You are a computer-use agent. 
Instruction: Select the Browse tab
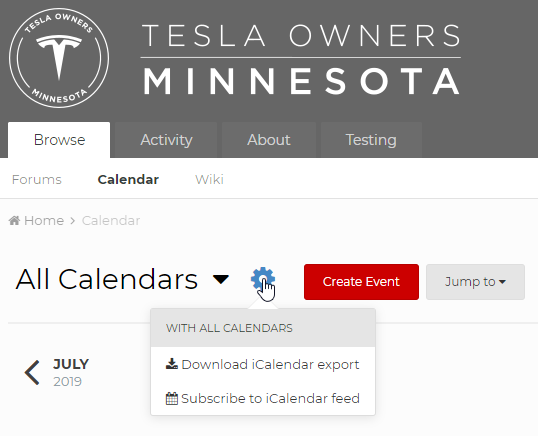[x=59, y=140]
